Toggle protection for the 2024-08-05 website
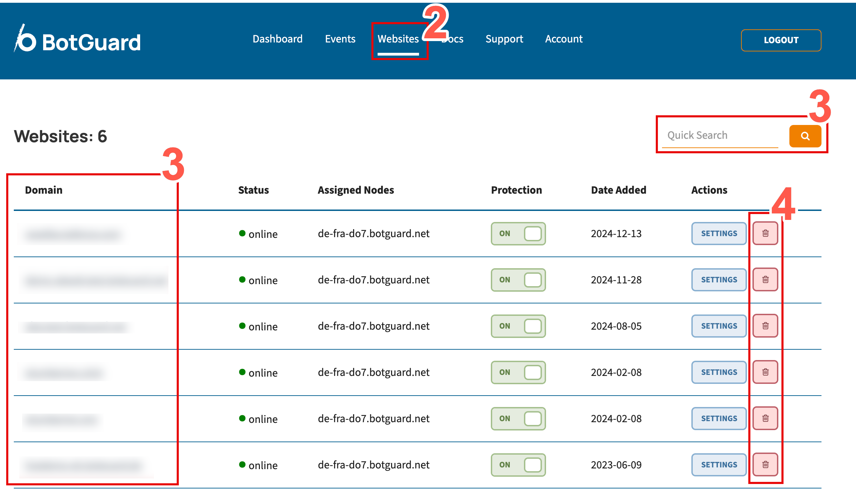 click(518, 326)
